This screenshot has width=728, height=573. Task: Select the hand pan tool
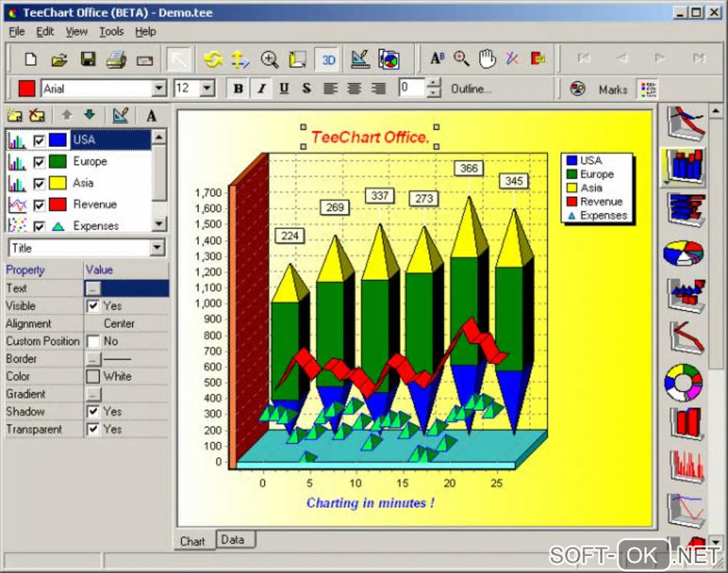click(x=487, y=59)
